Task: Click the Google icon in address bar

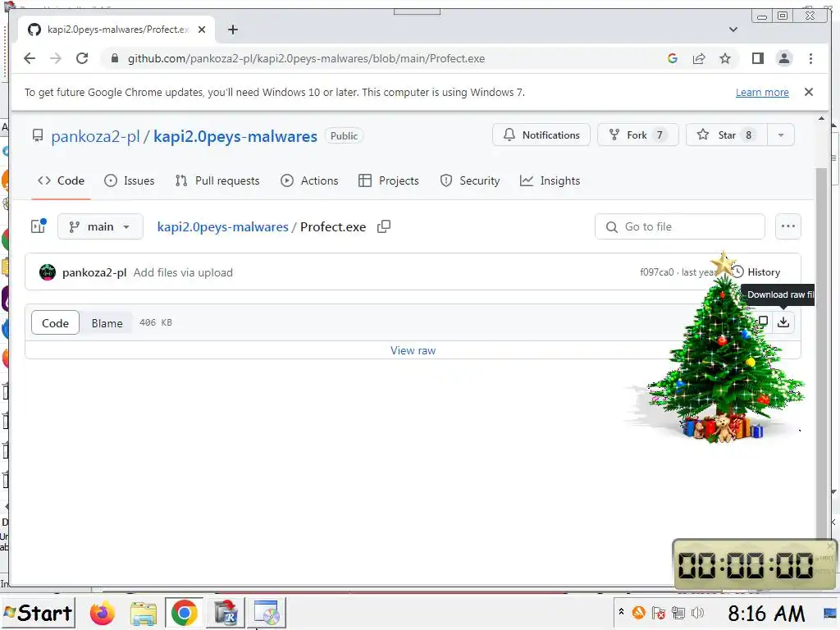Action: (673, 58)
